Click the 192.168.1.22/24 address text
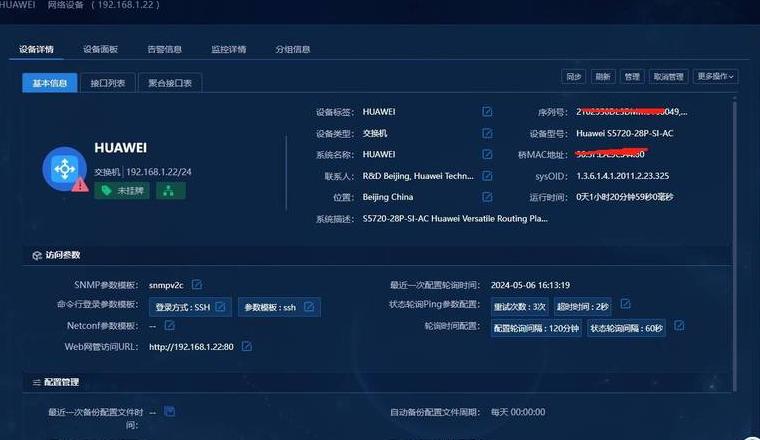Viewport: 760px width, 440px height. (x=159, y=172)
